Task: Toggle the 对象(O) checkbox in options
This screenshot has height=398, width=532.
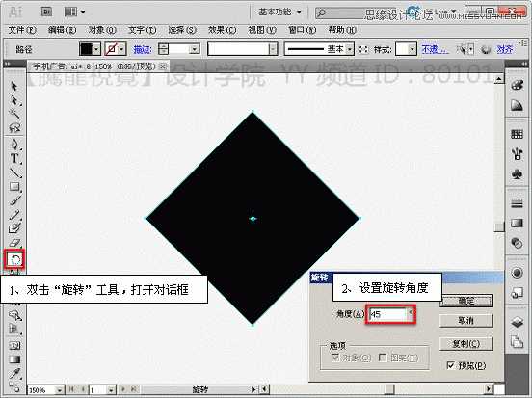Action: pyautogui.click(x=335, y=358)
